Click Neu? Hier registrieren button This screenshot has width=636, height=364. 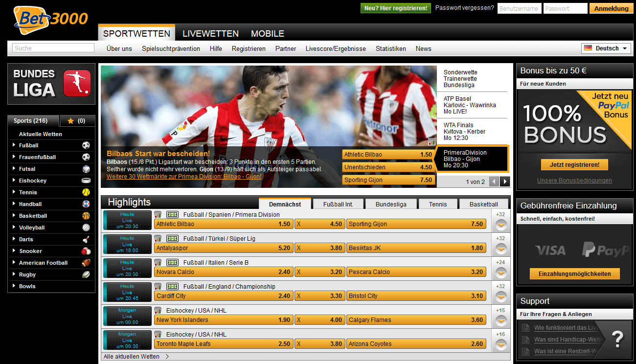pos(396,8)
